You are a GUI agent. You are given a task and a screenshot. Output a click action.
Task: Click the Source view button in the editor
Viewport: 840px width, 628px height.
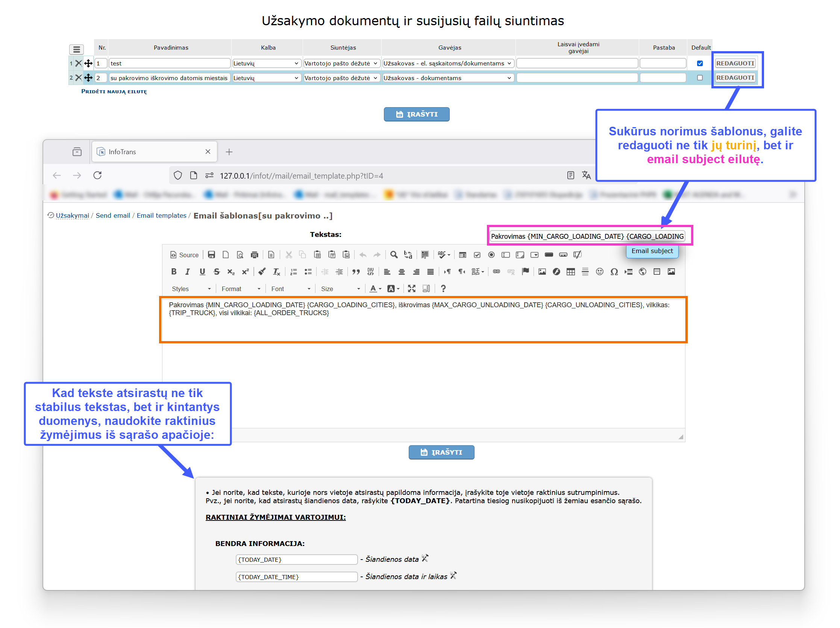[184, 255]
